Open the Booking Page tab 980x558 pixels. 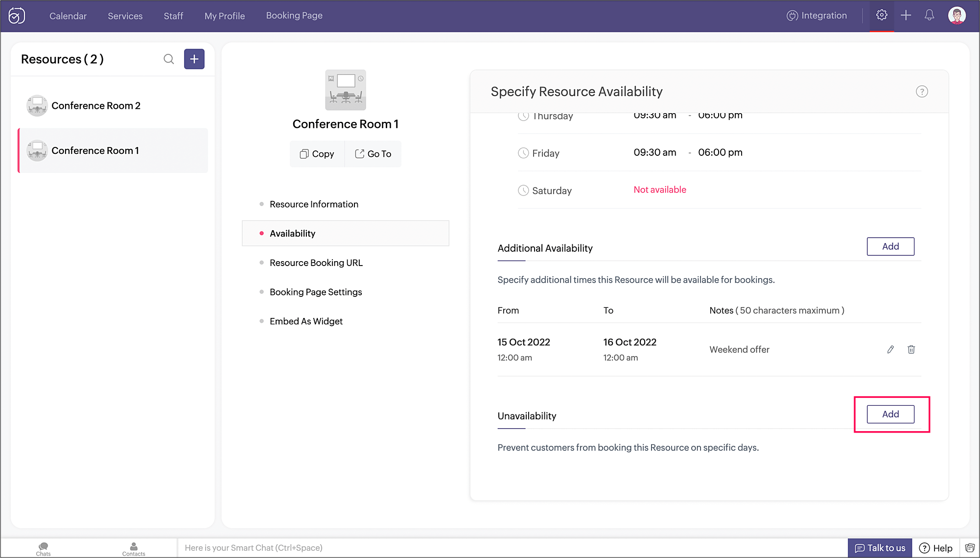[x=294, y=16]
